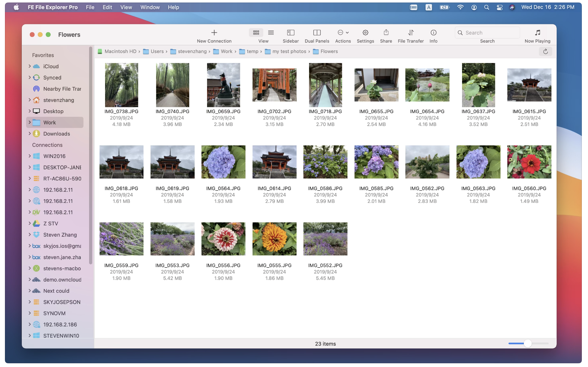Click the Share toolbar icon
Screen dimensions: 588x367
click(x=386, y=33)
